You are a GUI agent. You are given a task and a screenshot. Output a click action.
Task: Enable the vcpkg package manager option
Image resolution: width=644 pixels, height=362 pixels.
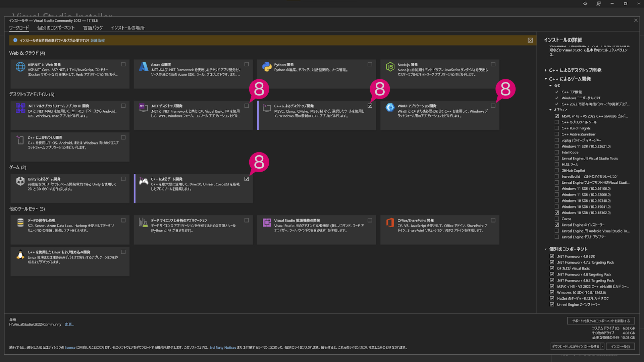(557, 140)
